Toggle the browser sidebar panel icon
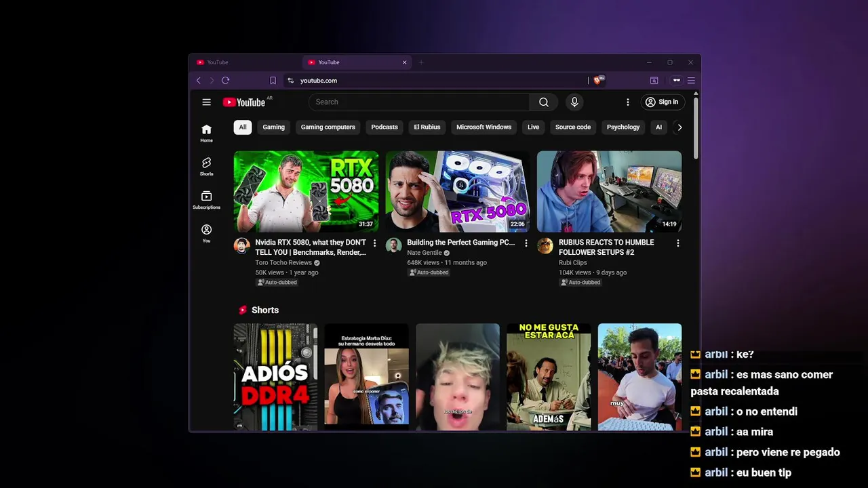 click(654, 81)
